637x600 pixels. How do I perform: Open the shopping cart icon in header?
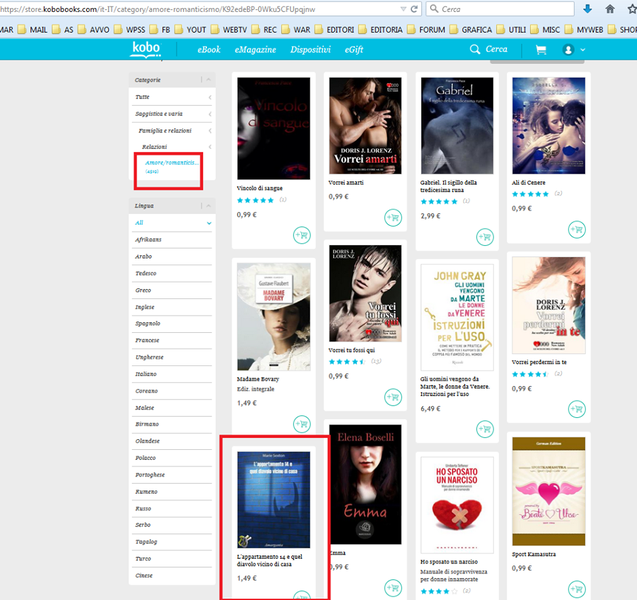point(540,50)
